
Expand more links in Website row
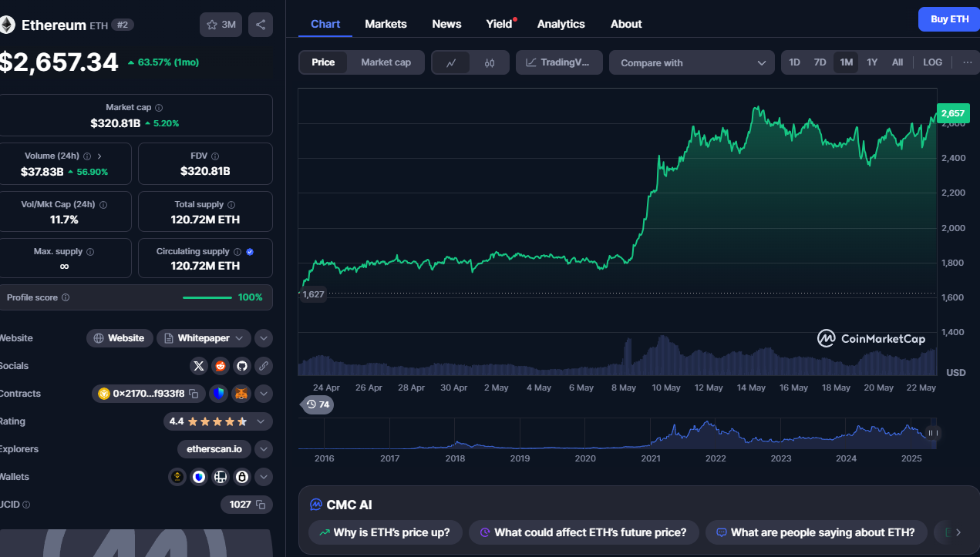[264, 338]
